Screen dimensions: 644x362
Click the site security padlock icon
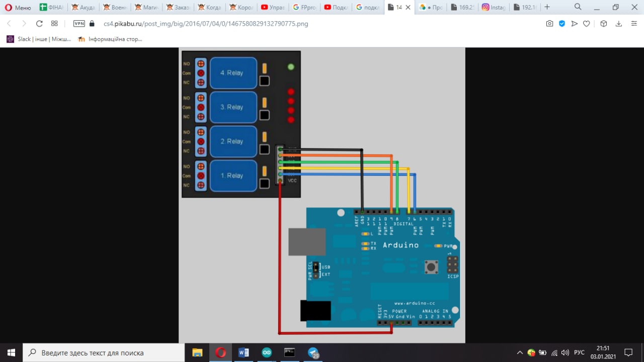pos(92,24)
